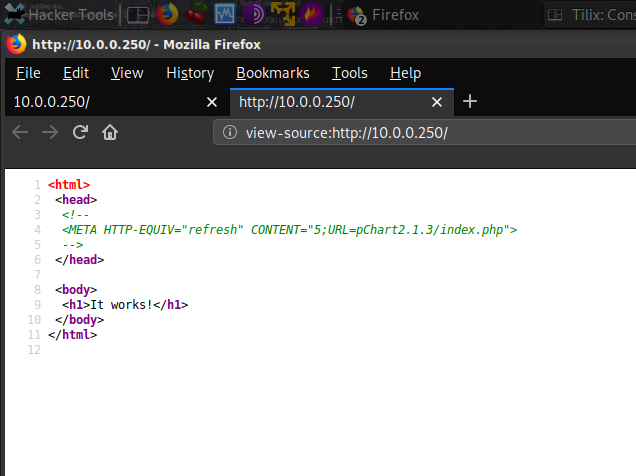Open Cherrytree from the top panel

tap(196, 14)
